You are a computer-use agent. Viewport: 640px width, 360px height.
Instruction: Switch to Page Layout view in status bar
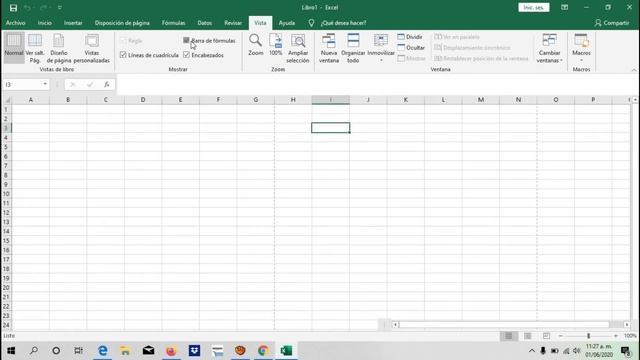pos(528,336)
